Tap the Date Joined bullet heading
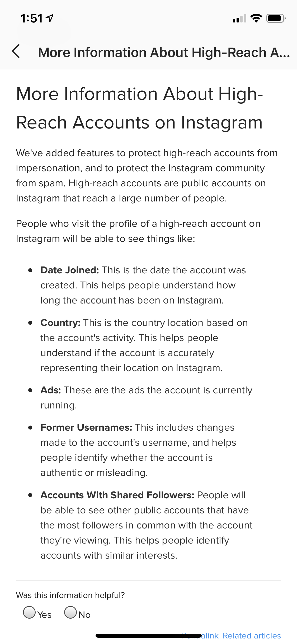Screen dimensions: 297x644 tap(70, 270)
